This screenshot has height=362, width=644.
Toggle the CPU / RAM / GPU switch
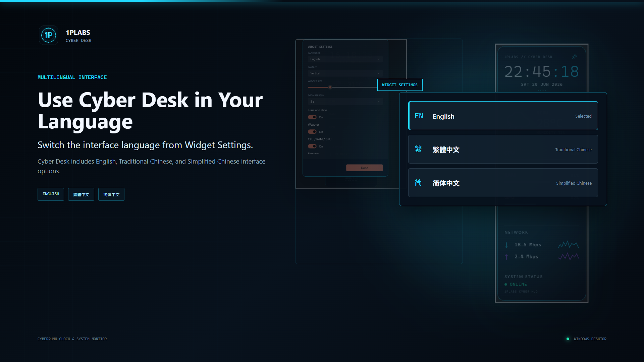[312, 146]
